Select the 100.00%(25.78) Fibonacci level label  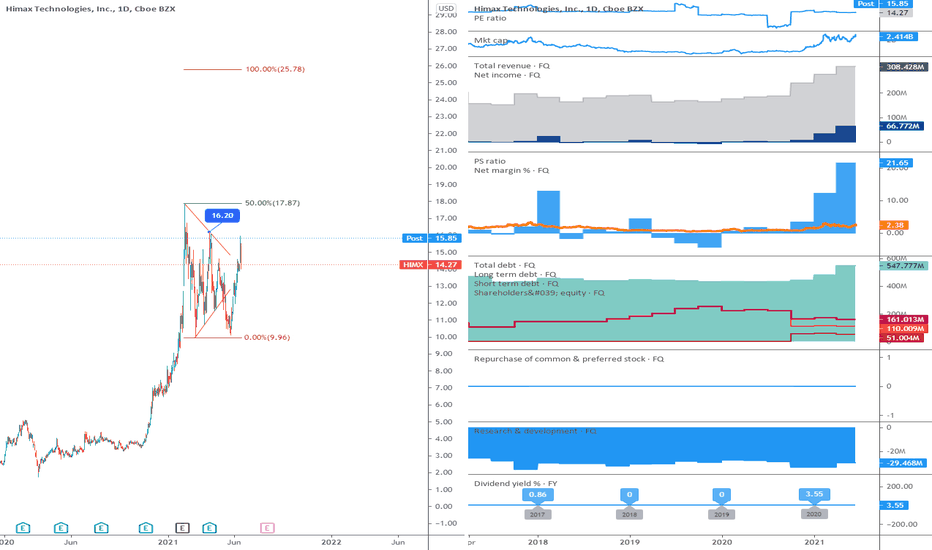275,69
